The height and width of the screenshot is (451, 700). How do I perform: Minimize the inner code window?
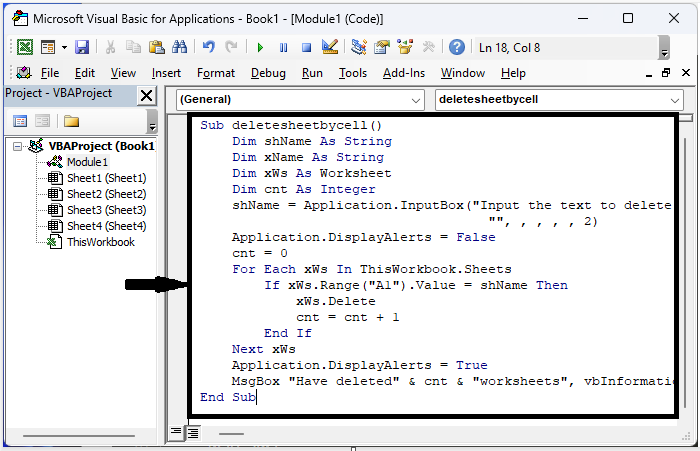[x=649, y=74]
